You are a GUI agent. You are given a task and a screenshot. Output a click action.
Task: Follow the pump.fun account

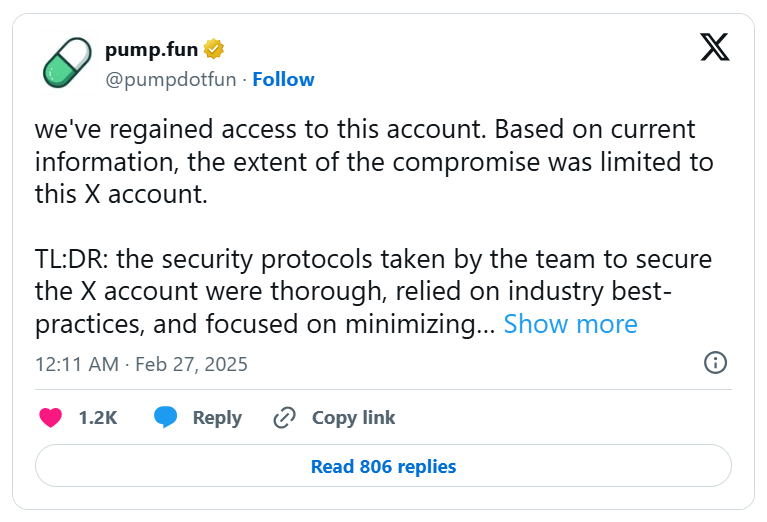point(283,79)
